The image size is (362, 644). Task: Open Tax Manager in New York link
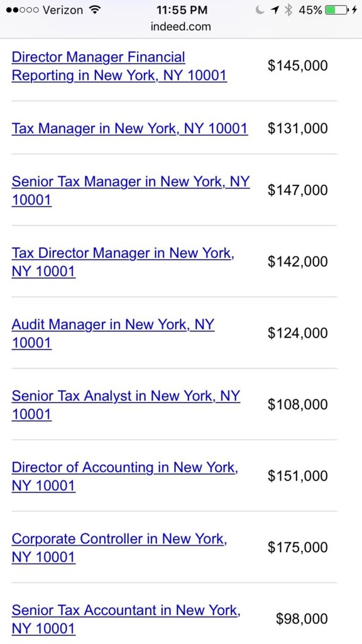click(x=129, y=128)
